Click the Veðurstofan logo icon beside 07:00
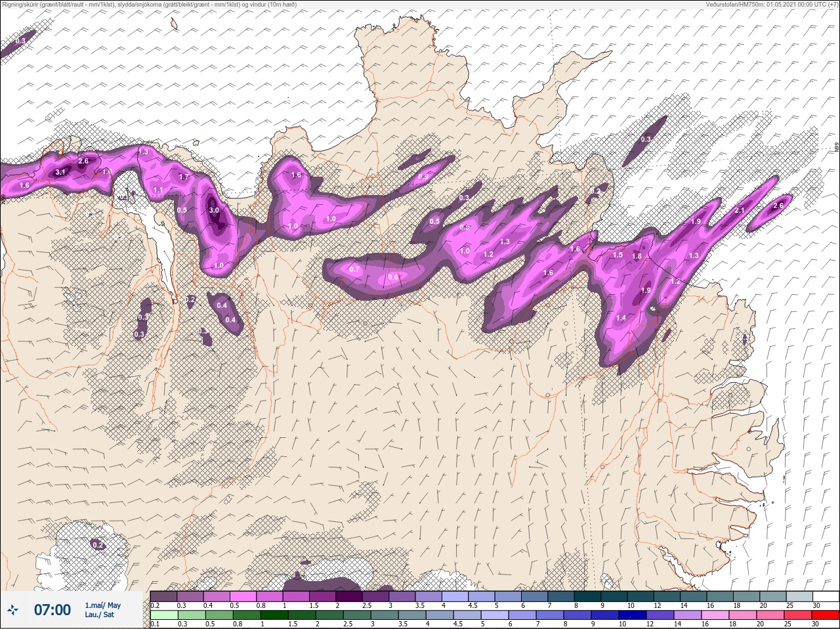The image size is (840, 629). click(x=12, y=610)
